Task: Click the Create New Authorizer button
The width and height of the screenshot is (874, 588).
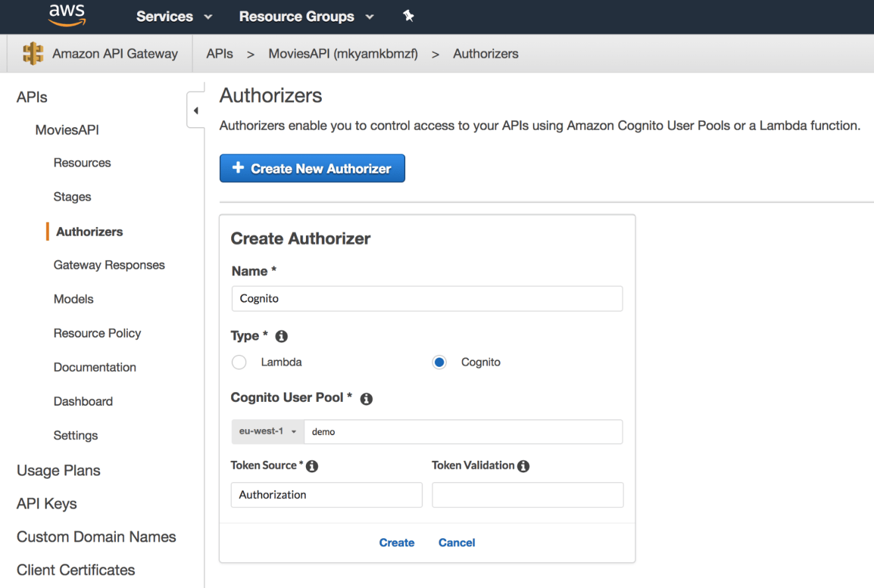Action: coord(312,168)
